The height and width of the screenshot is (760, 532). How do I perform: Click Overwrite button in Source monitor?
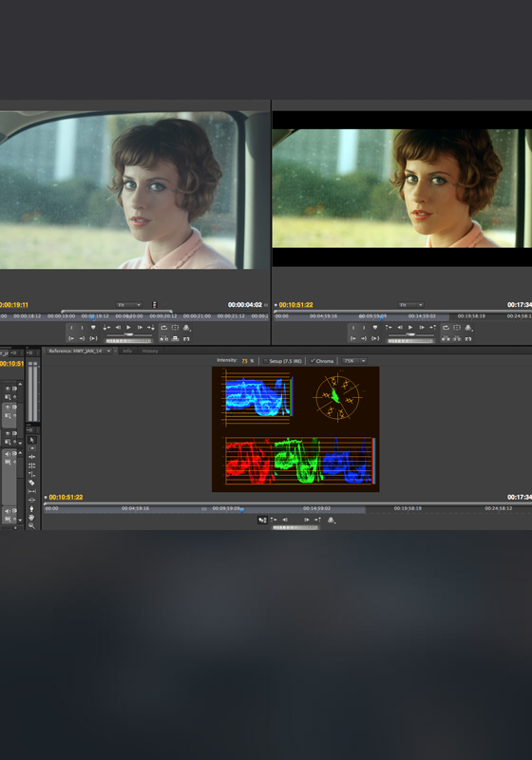click(175, 338)
